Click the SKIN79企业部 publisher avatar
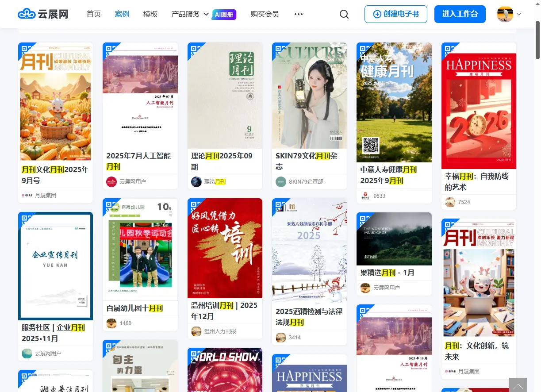 (281, 181)
